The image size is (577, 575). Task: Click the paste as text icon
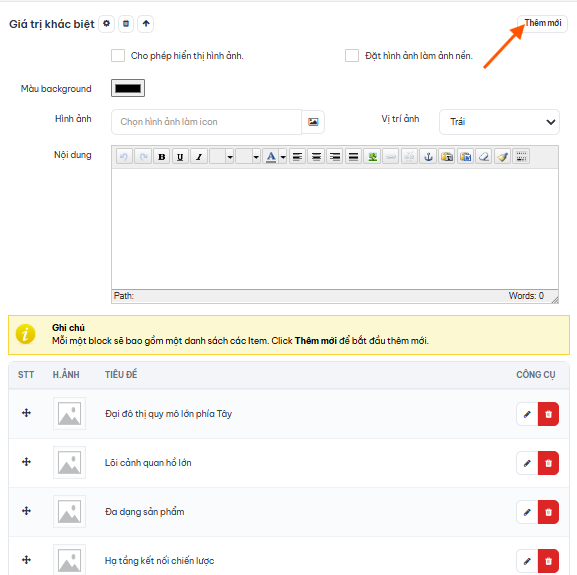coord(447,157)
